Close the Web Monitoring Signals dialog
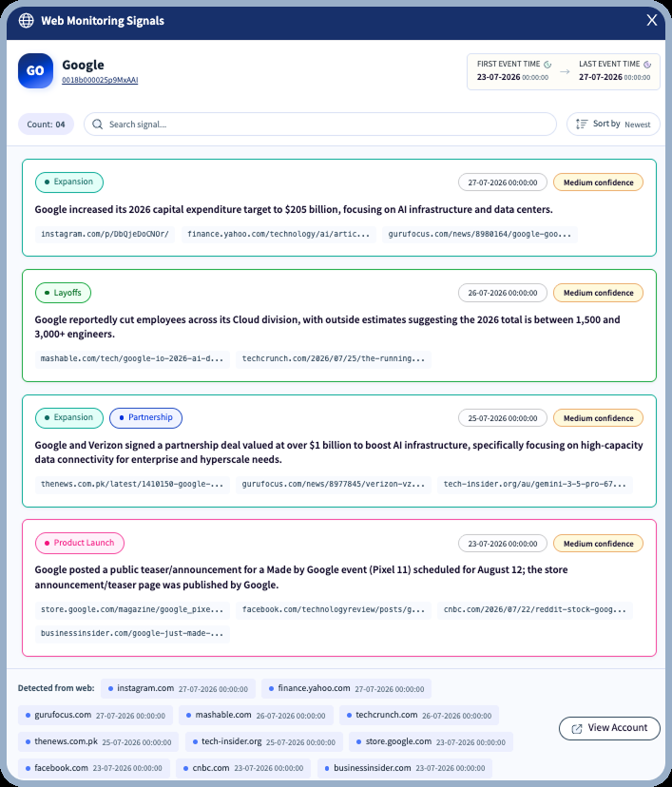672x787 pixels. [651, 20]
